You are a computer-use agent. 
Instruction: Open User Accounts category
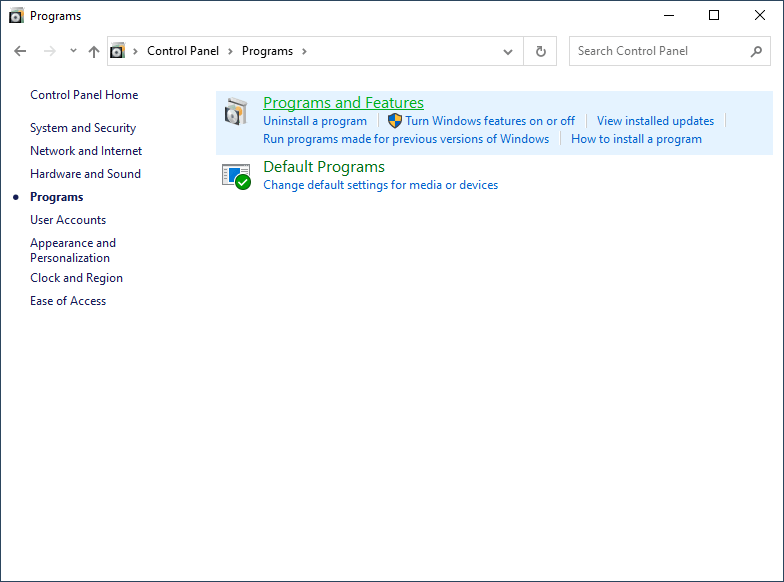[68, 220]
